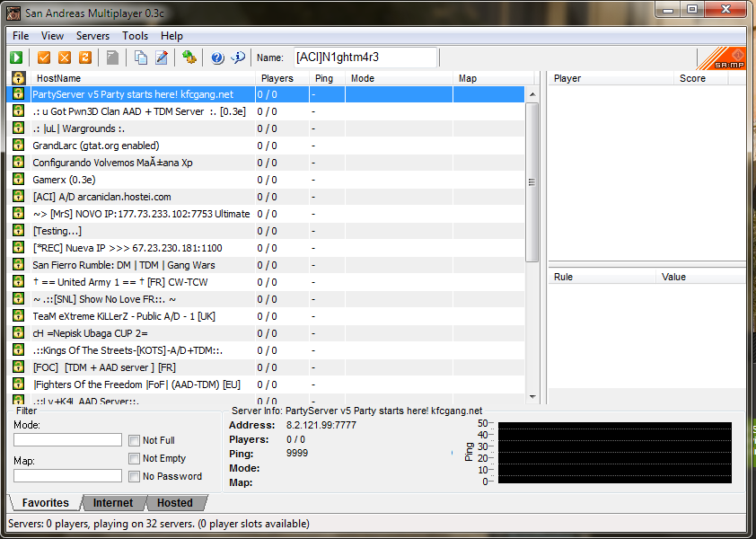Toggle the No Password filter checkbox
Viewport: 756px width, 539px height.
(134, 476)
